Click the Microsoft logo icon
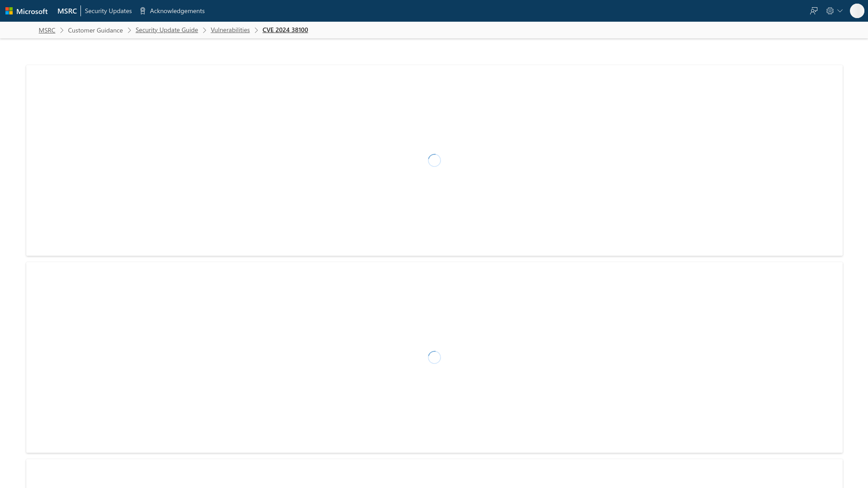This screenshot has width=868, height=488. coord(9,11)
